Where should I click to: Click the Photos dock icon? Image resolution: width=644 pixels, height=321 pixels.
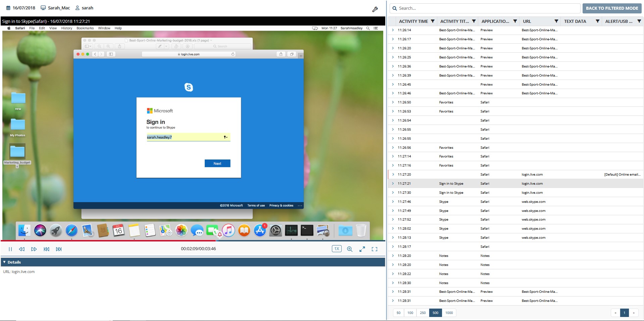tap(181, 230)
